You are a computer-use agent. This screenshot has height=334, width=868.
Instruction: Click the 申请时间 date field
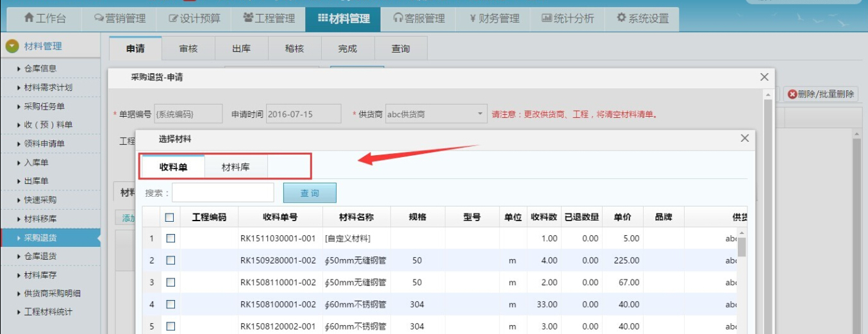pos(303,114)
